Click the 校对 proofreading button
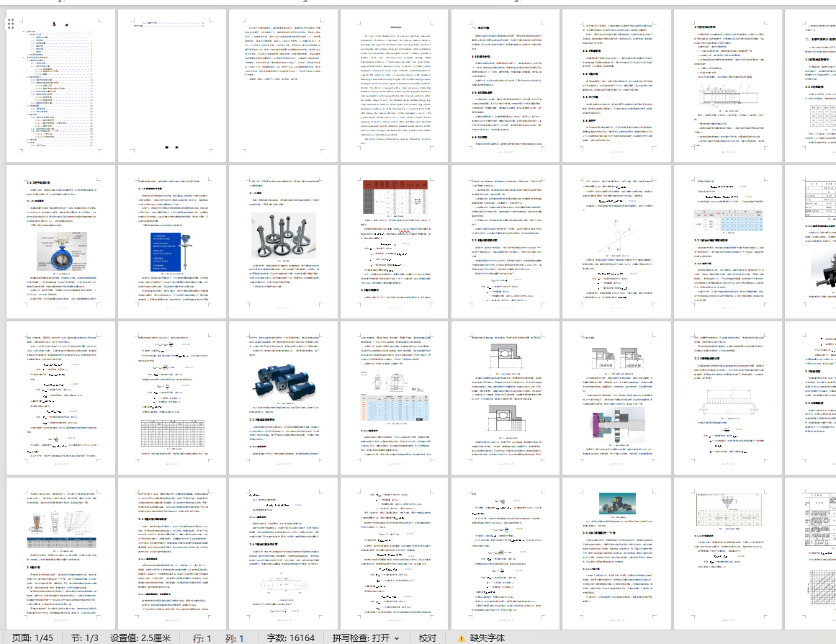 pos(428,638)
